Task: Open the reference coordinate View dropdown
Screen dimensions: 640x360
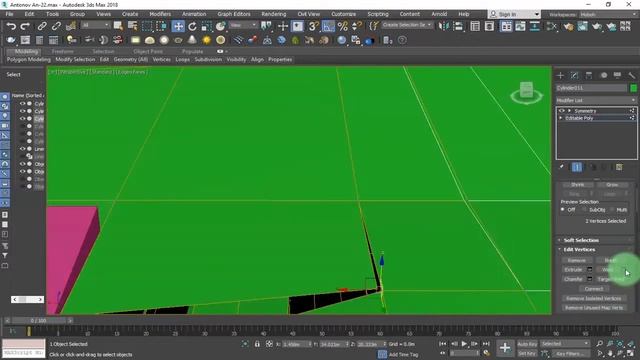Action: click(x=243, y=25)
